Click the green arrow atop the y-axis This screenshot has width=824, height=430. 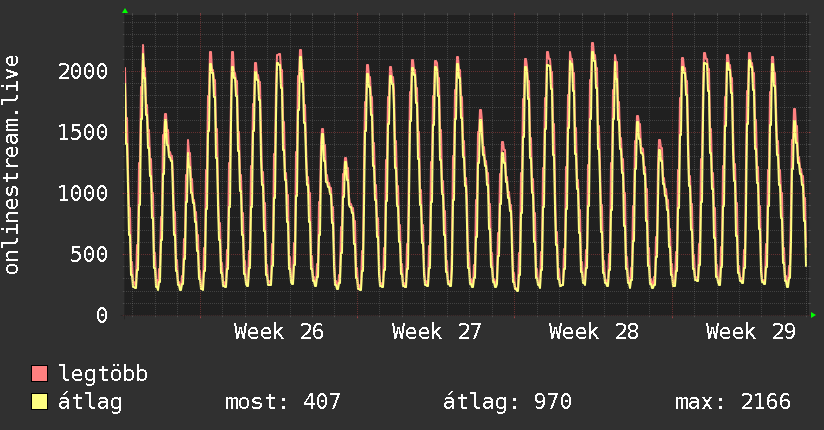(x=125, y=11)
